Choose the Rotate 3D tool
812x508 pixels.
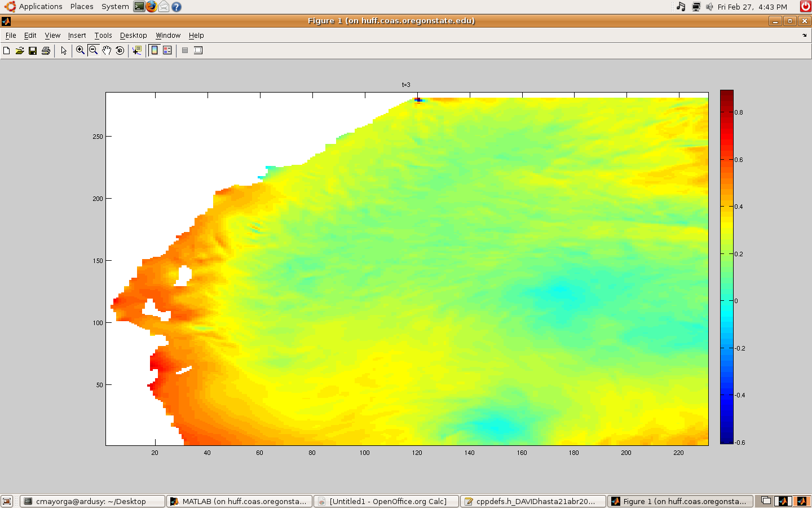click(x=120, y=51)
